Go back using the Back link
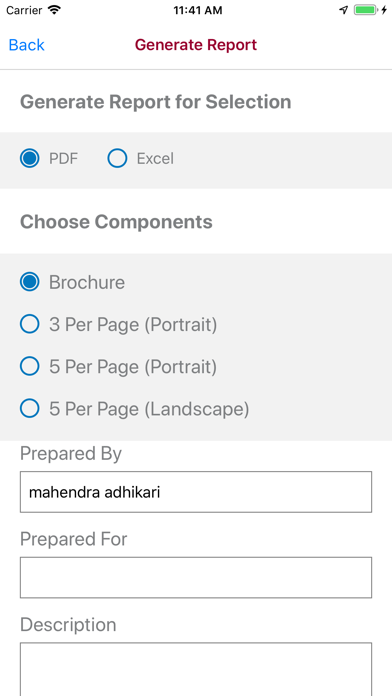The image size is (392, 696). [x=27, y=45]
